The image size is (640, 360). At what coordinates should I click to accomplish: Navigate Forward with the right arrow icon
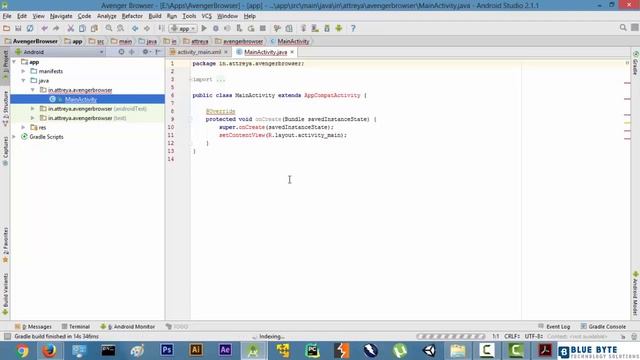coord(147,28)
